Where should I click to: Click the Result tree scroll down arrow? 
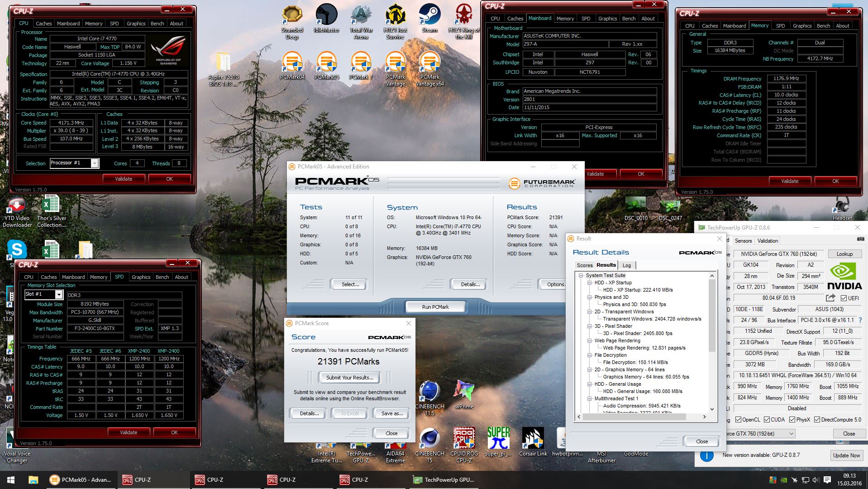point(712,409)
